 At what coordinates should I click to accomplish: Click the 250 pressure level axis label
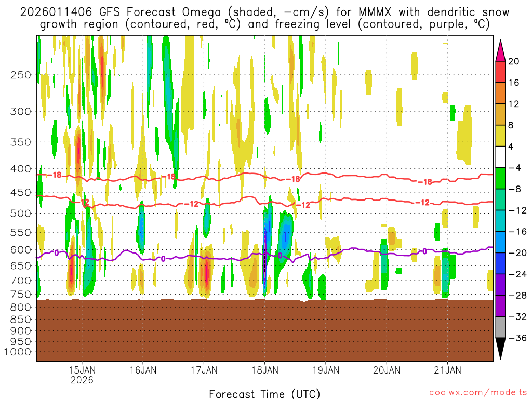[21, 75]
